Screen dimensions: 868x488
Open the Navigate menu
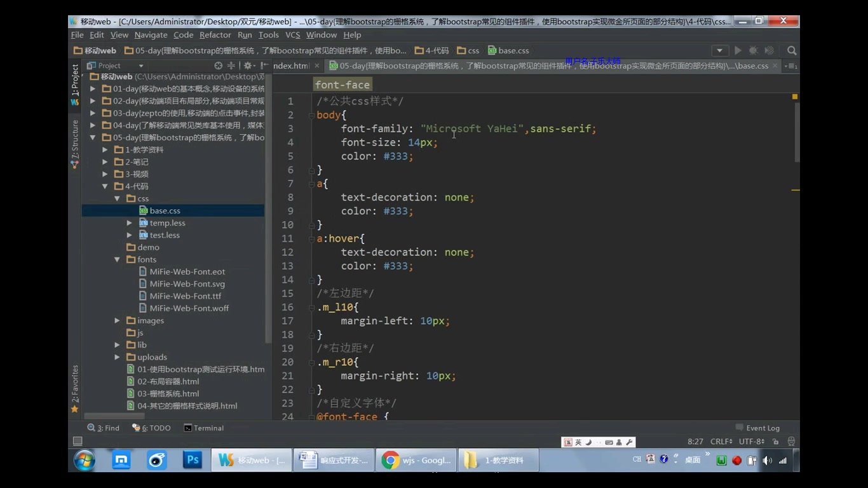[151, 35]
